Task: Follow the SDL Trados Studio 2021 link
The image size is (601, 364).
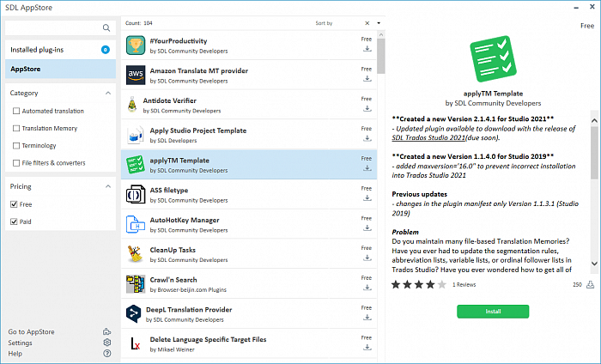Action: tap(428, 138)
